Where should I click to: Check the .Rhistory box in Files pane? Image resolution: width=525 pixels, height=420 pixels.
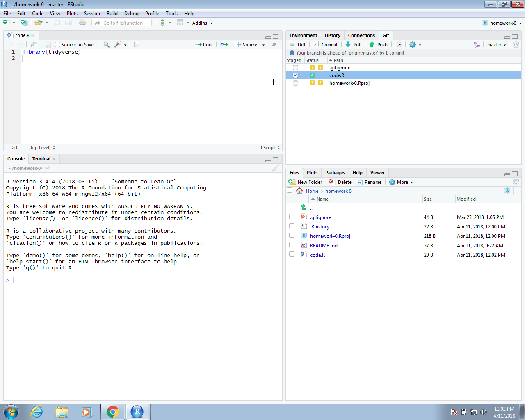coord(292,226)
